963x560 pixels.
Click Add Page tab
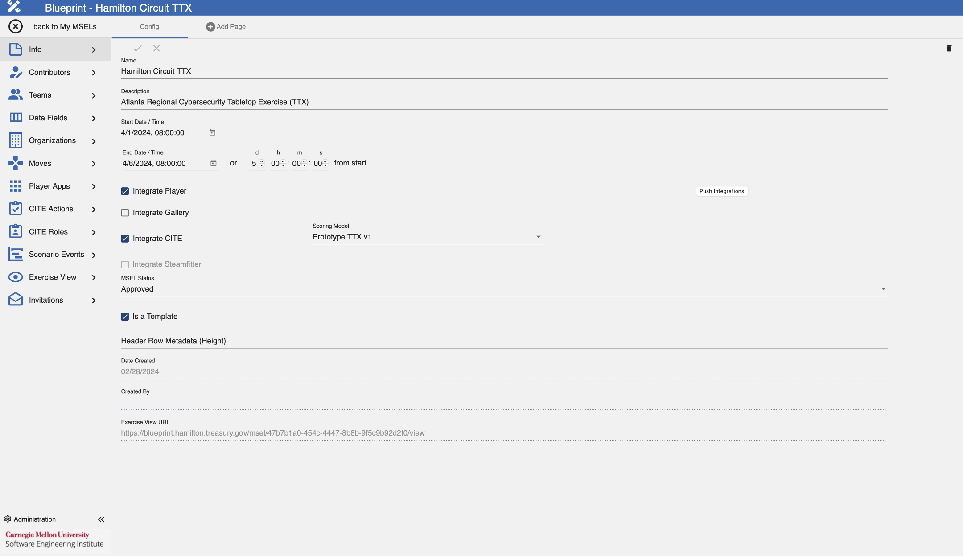click(226, 27)
